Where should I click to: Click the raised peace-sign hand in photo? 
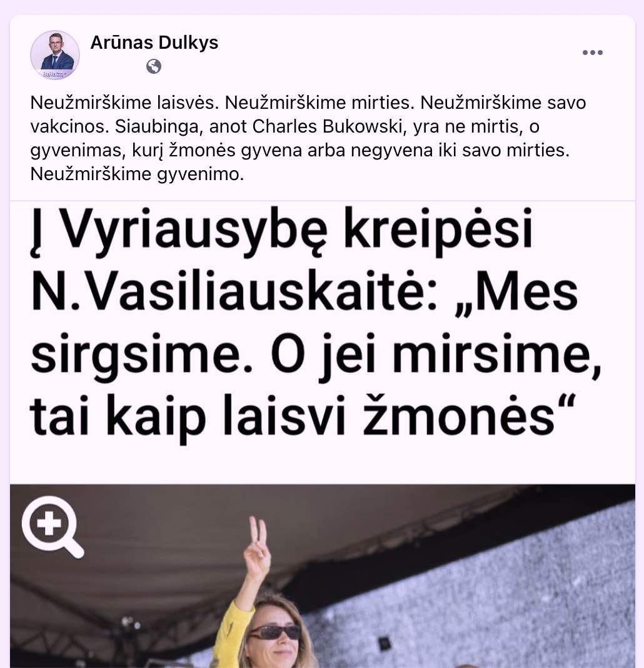click(x=257, y=550)
